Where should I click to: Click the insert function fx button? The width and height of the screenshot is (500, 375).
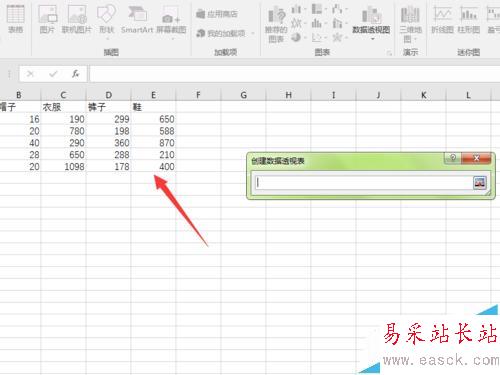tap(76, 74)
